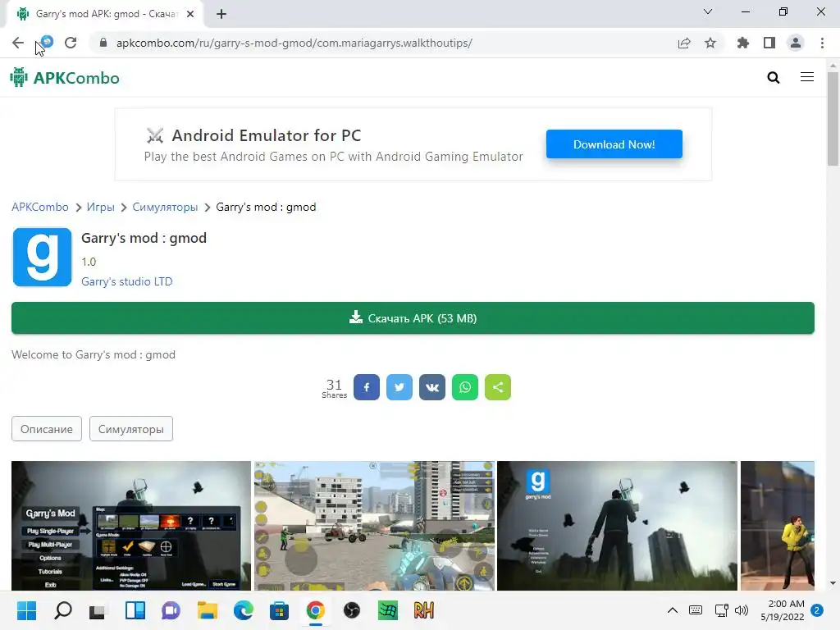Bookmark this page with the star icon
840x630 pixels.
click(x=710, y=43)
